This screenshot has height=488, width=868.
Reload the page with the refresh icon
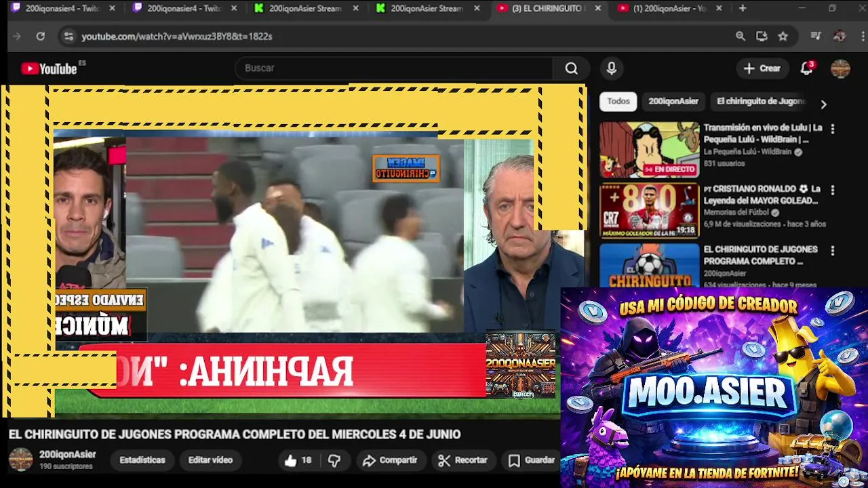click(x=41, y=37)
